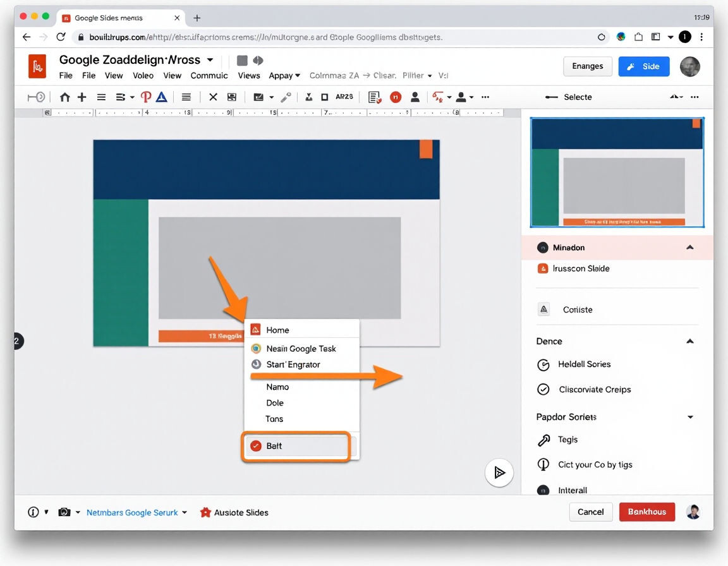Screen dimensions: 728x566
Task: Open the Appay menu dropdown
Action: [284, 76]
